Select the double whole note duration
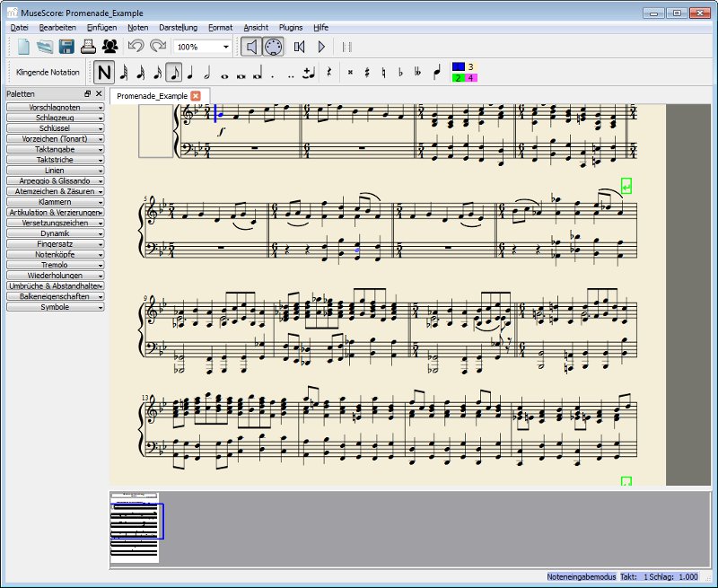 [241, 76]
